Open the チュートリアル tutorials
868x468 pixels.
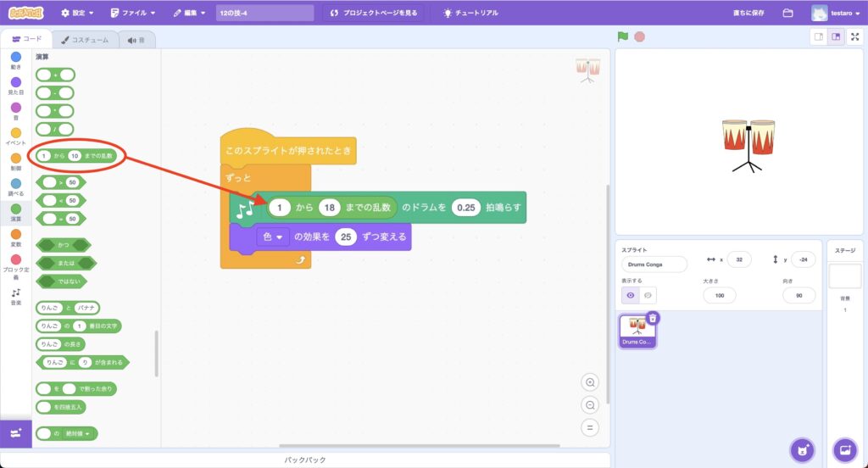470,13
